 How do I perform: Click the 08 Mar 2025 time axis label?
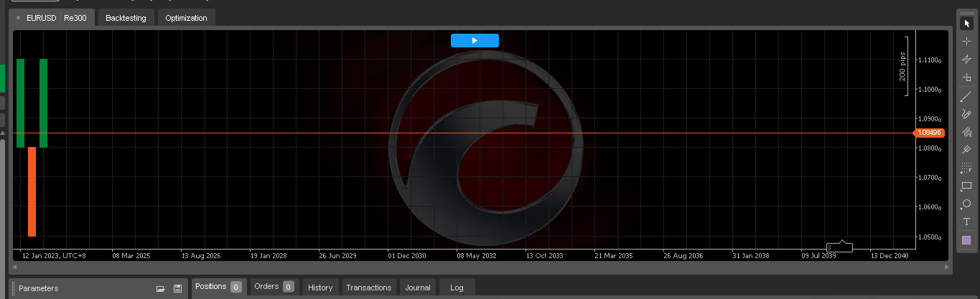(x=131, y=255)
